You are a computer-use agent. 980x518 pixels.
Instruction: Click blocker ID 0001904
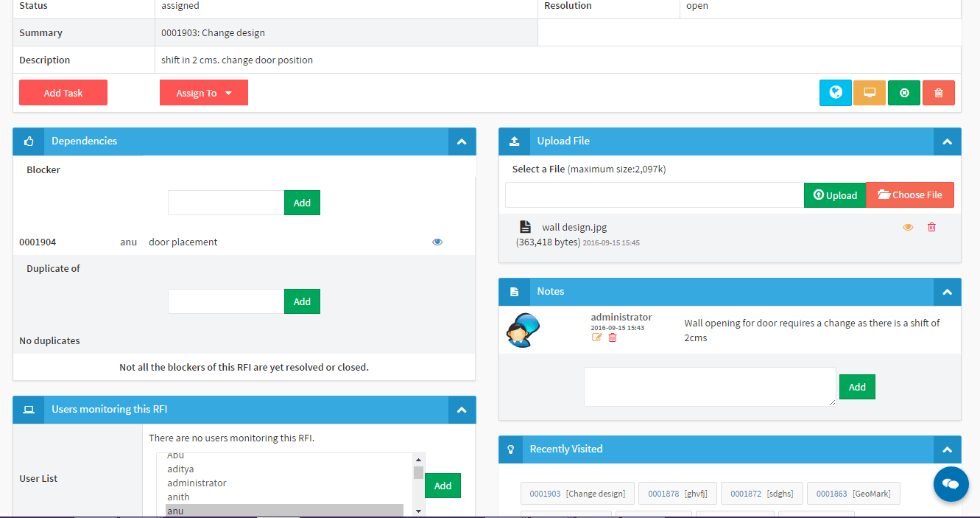tap(38, 242)
